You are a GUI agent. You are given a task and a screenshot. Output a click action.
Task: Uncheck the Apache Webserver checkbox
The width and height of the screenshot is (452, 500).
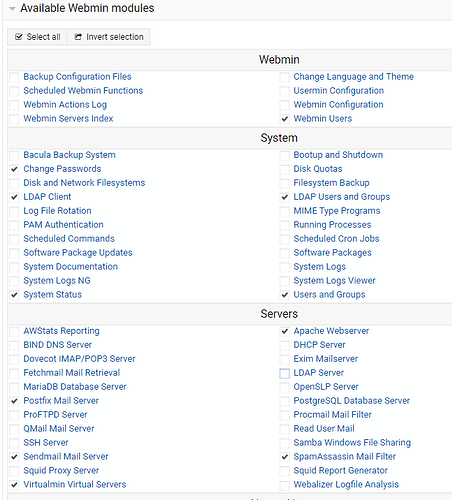tap(284, 331)
